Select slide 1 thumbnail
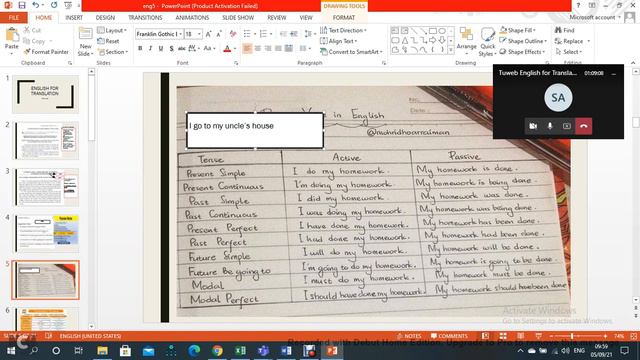This screenshot has width=640, height=360. click(x=45, y=94)
